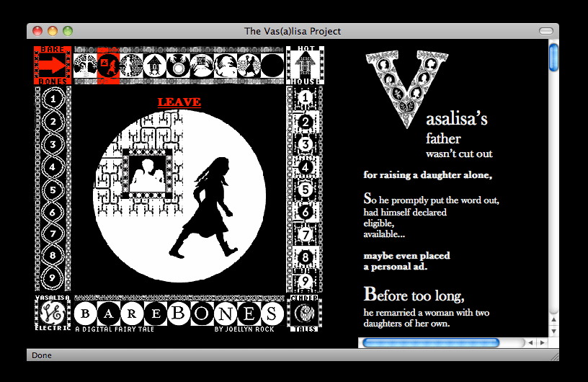
Task: Click the horizontal scrollbar right arrow
Action: (x=542, y=342)
